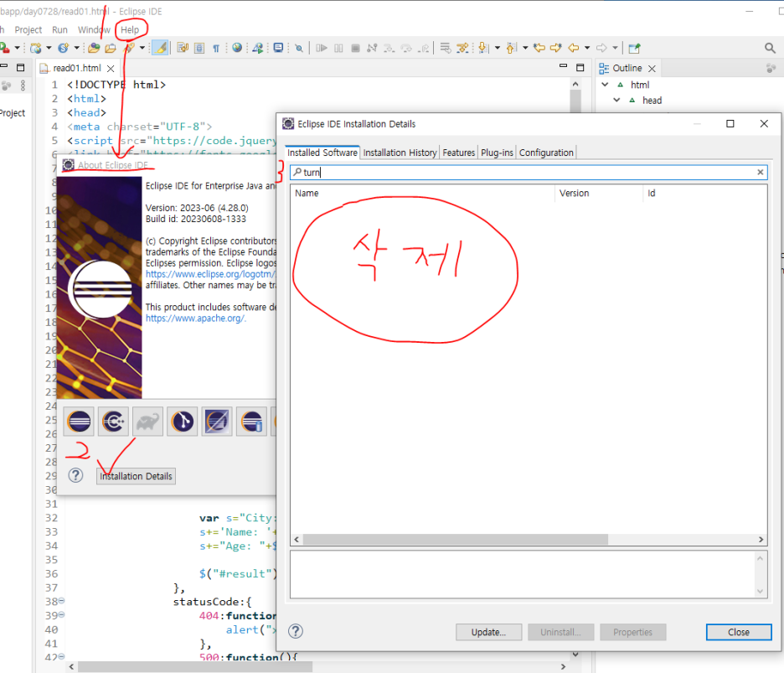Toggle Block Selection mode button
Image resolution: width=784 pixels, height=673 pixels.
tap(199, 48)
